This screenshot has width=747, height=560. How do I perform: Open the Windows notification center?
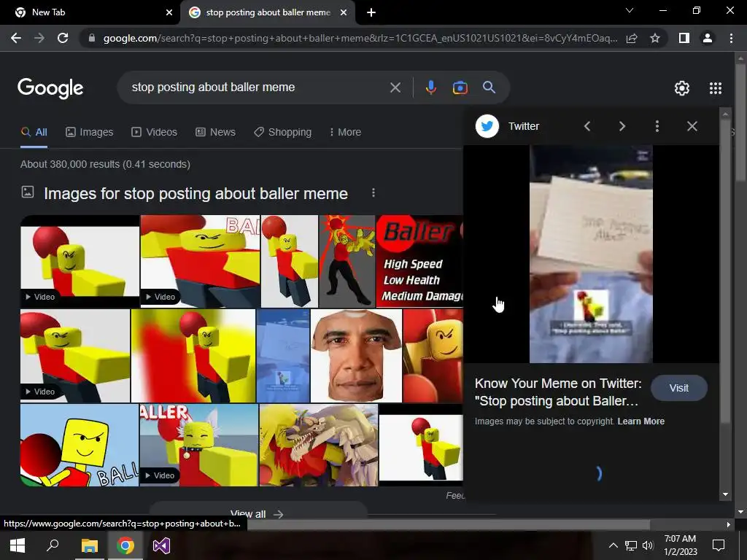click(719, 545)
